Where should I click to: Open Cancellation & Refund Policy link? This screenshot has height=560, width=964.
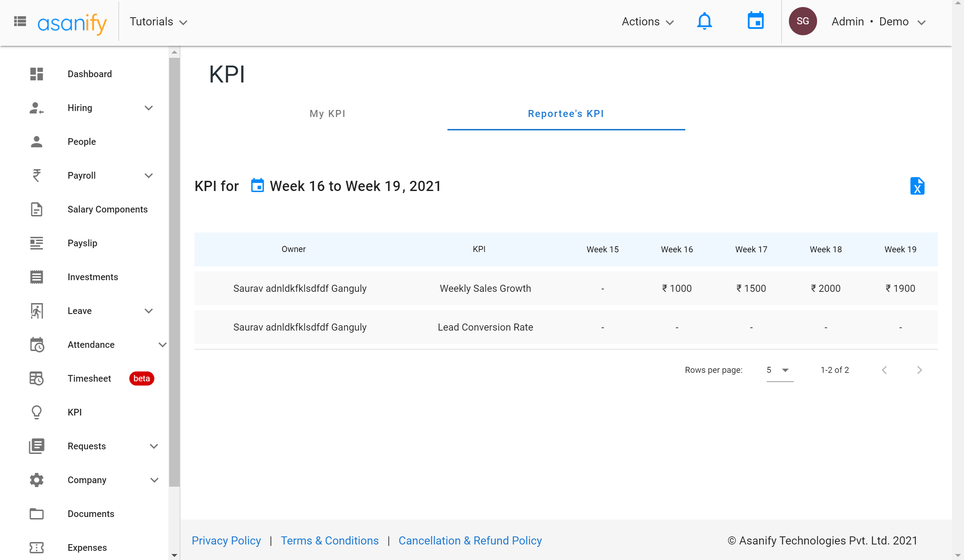(470, 541)
